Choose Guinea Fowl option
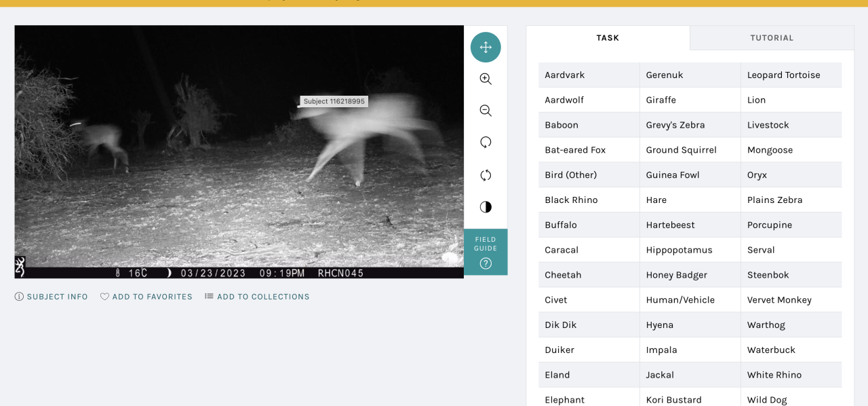The width and height of the screenshot is (868, 406). (x=690, y=175)
